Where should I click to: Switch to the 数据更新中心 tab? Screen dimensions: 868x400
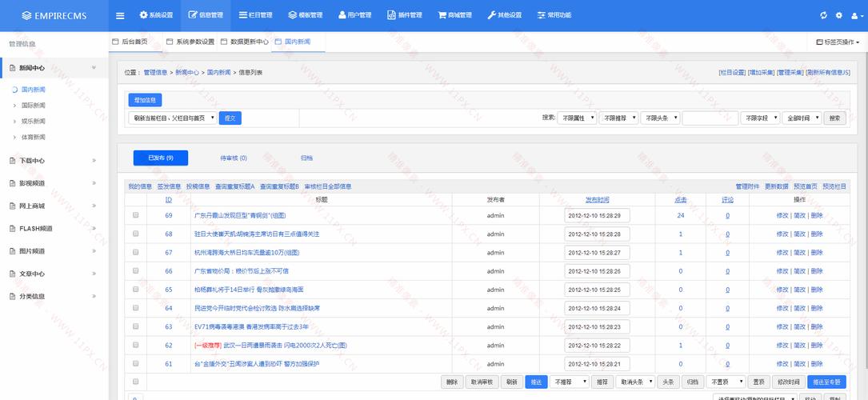point(244,42)
